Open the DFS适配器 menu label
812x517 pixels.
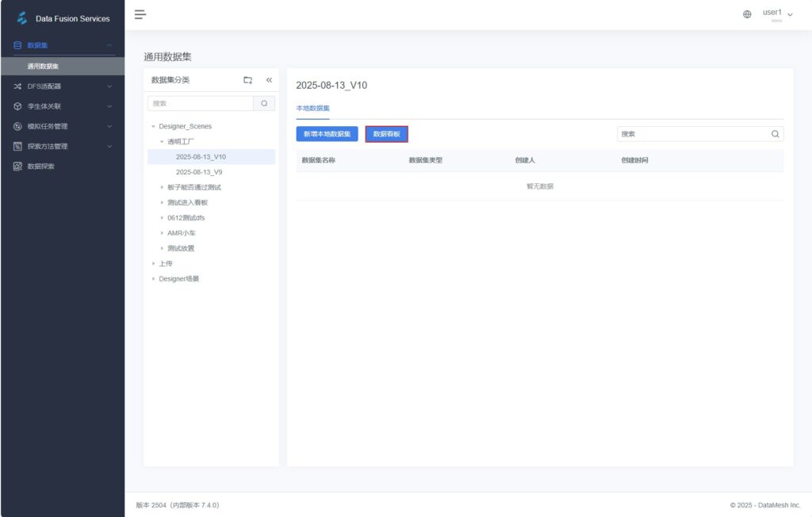click(x=44, y=86)
